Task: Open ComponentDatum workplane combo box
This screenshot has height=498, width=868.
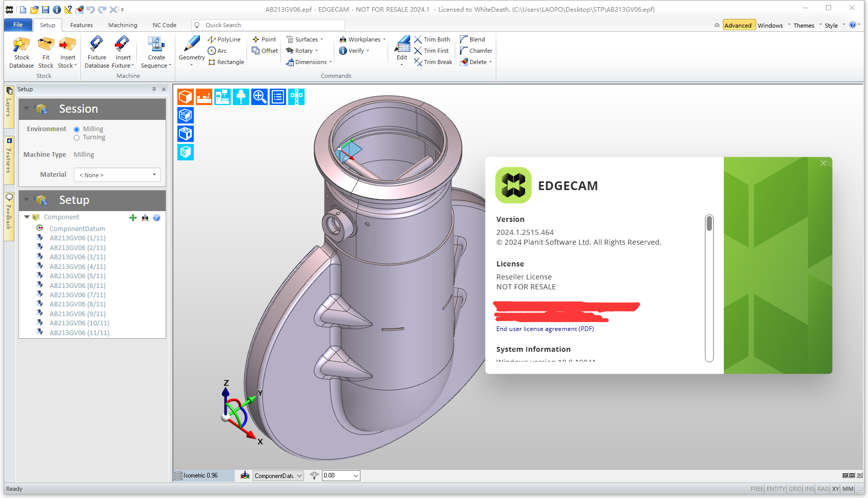Action: click(x=278, y=476)
